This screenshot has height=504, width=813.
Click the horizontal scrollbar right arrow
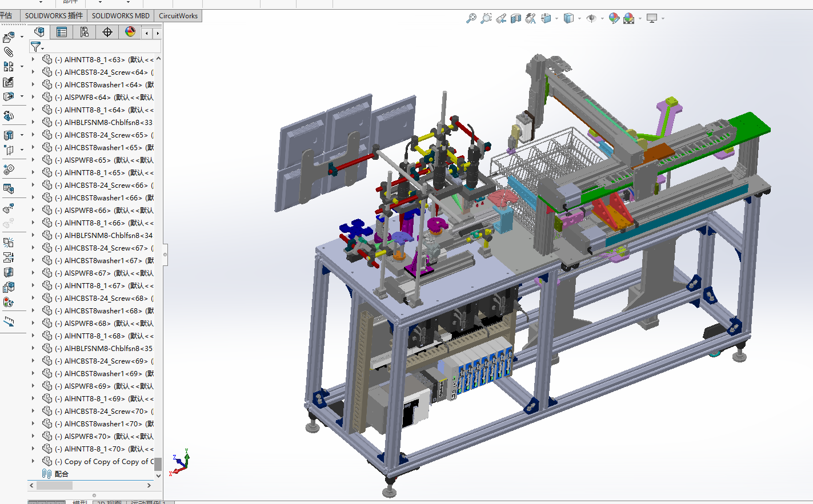(x=149, y=485)
